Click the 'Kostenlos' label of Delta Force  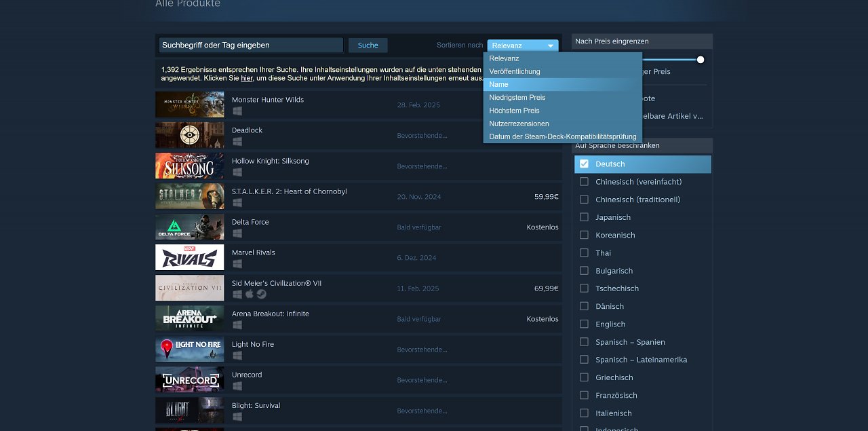pyautogui.click(x=542, y=227)
